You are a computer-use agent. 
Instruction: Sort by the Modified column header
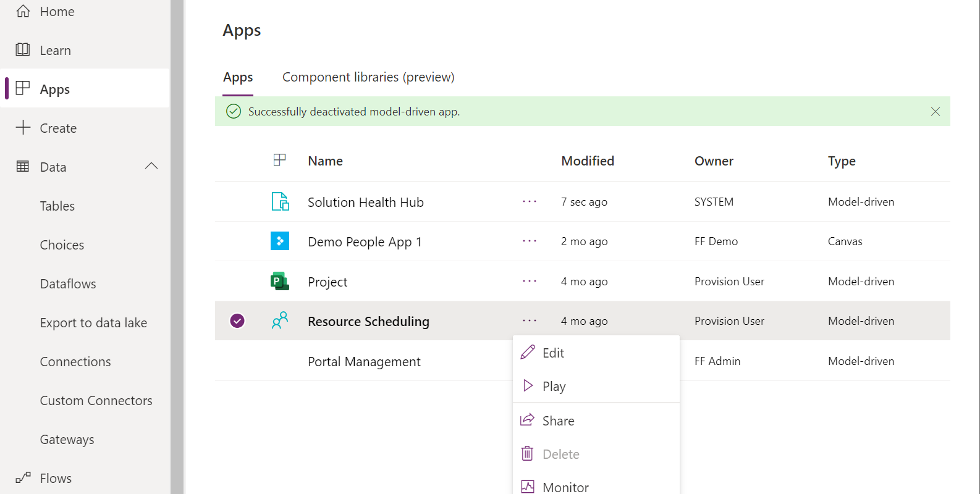click(x=588, y=161)
